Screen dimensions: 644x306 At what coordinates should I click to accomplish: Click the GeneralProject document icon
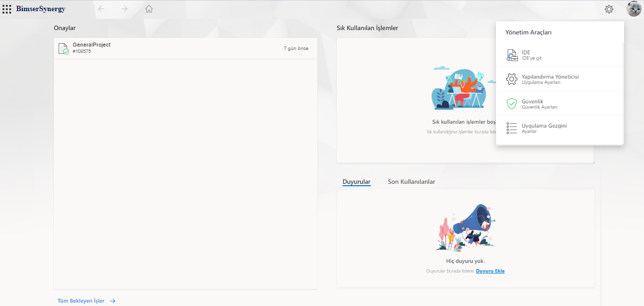coord(63,48)
